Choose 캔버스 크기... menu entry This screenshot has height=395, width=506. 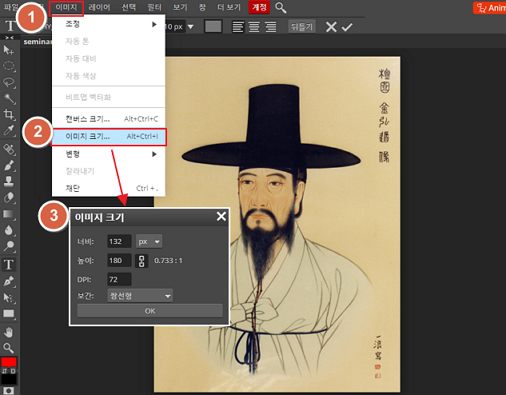click(x=109, y=119)
